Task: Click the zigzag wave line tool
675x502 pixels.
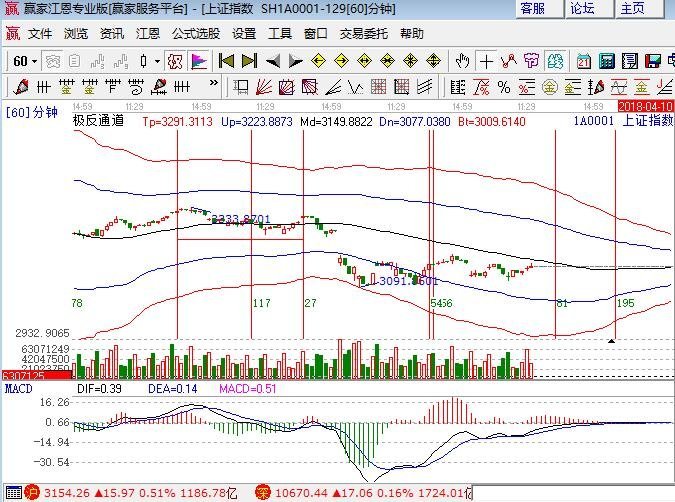Action: pos(356,87)
